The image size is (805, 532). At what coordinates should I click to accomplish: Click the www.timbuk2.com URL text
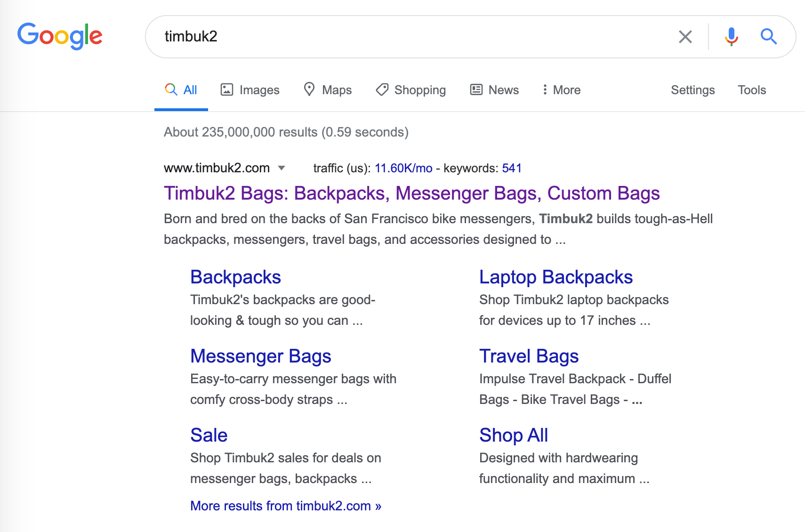coord(217,168)
